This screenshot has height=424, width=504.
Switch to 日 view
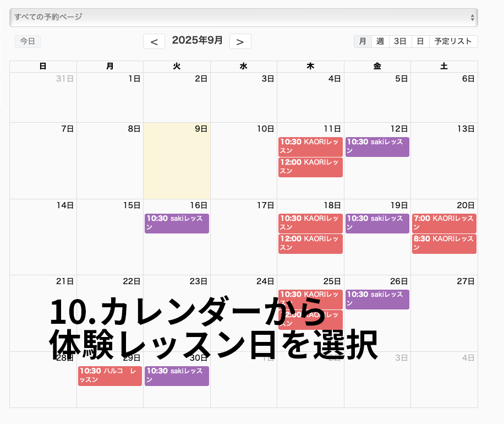click(420, 41)
